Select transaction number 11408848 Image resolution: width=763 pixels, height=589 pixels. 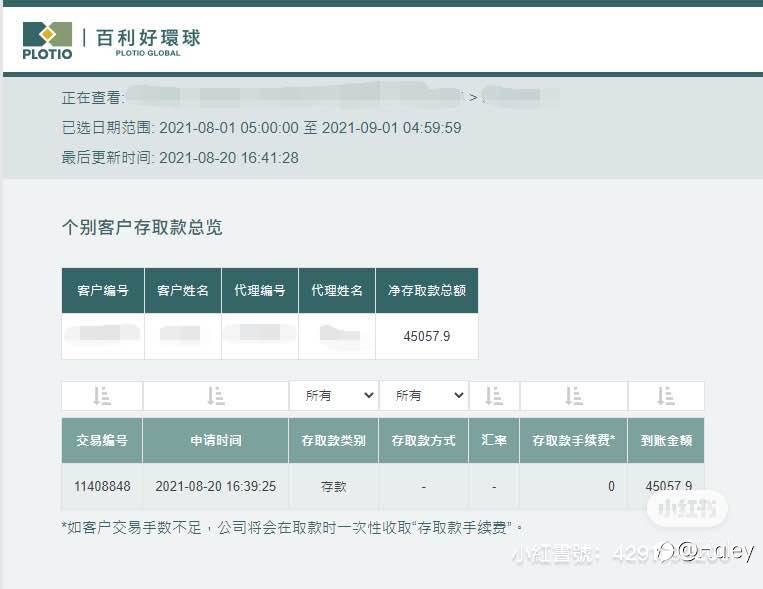pyautogui.click(x=102, y=486)
